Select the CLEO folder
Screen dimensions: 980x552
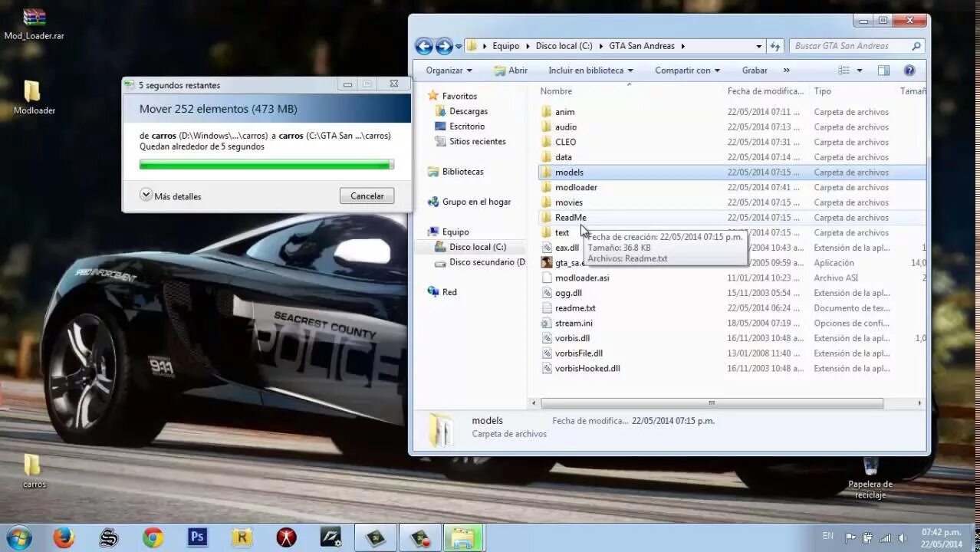point(565,142)
